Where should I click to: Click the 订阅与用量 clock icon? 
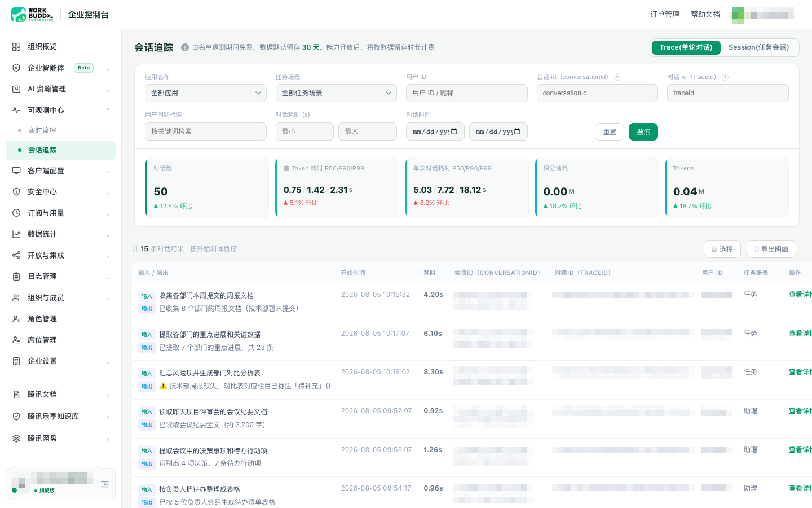coord(16,213)
